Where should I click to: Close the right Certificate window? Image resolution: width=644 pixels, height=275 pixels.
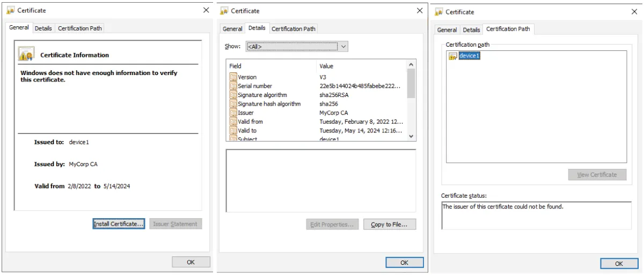[x=634, y=12]
